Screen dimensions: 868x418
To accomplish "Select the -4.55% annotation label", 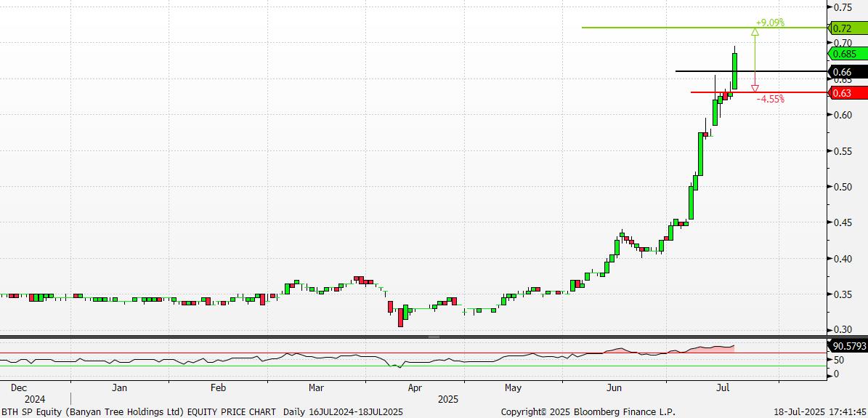I will tap(770, 100).
